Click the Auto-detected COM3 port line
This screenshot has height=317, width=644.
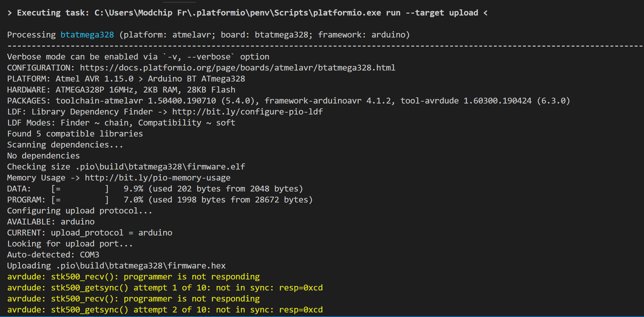(53, 255)
